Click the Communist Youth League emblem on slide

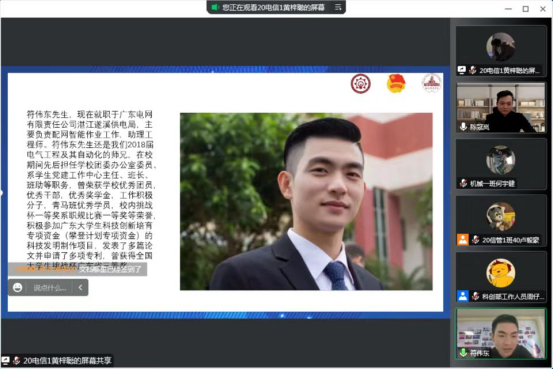[x=396, y=84]
